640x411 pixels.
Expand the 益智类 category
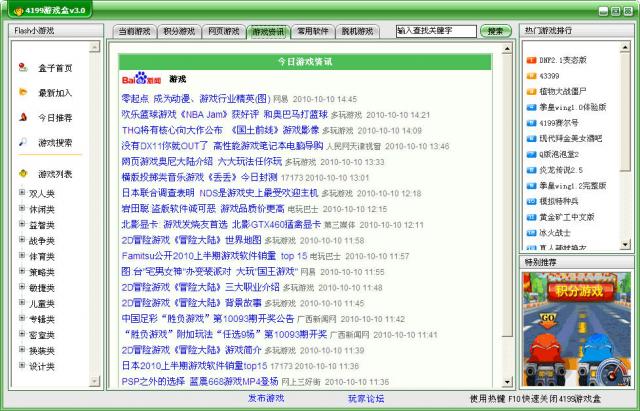[22, 224]
